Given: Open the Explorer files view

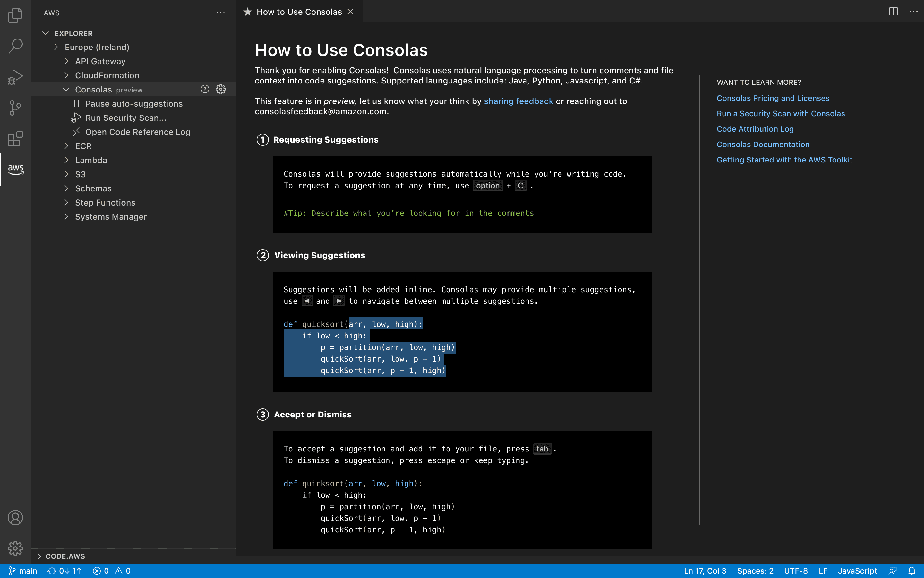Looking at the screenshot, I should point(15,15).
